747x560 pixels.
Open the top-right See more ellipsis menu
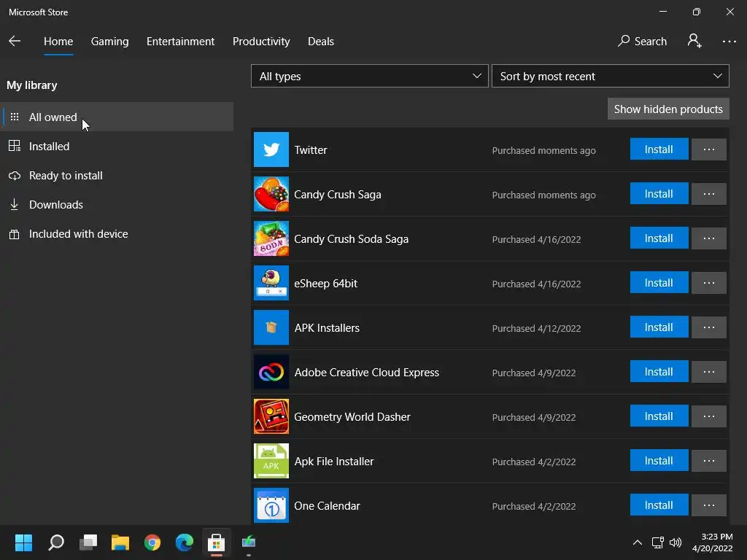(729, 42)
